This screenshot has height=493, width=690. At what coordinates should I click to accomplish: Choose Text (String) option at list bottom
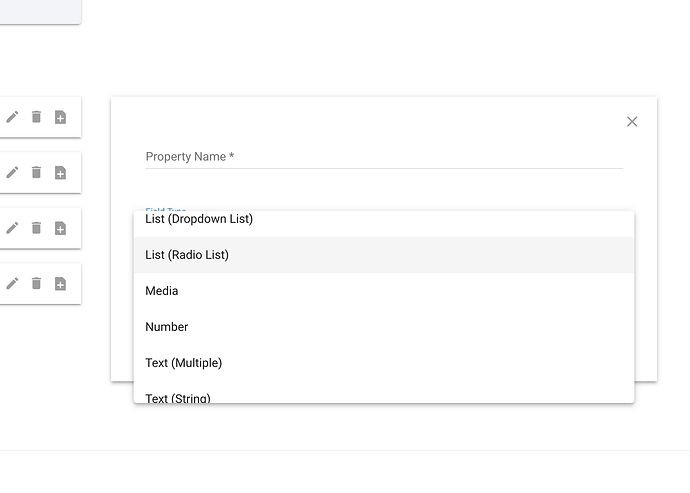click(384, 394)
